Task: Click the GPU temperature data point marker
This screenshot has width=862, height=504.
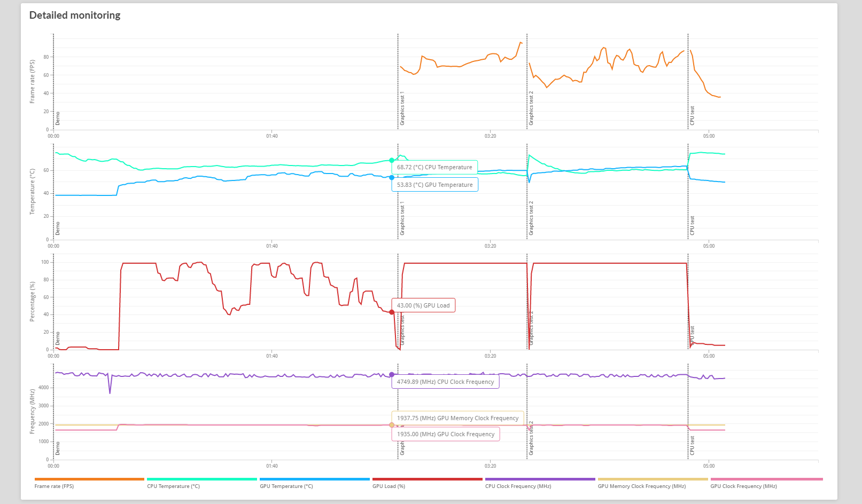Action: [392, 178]
